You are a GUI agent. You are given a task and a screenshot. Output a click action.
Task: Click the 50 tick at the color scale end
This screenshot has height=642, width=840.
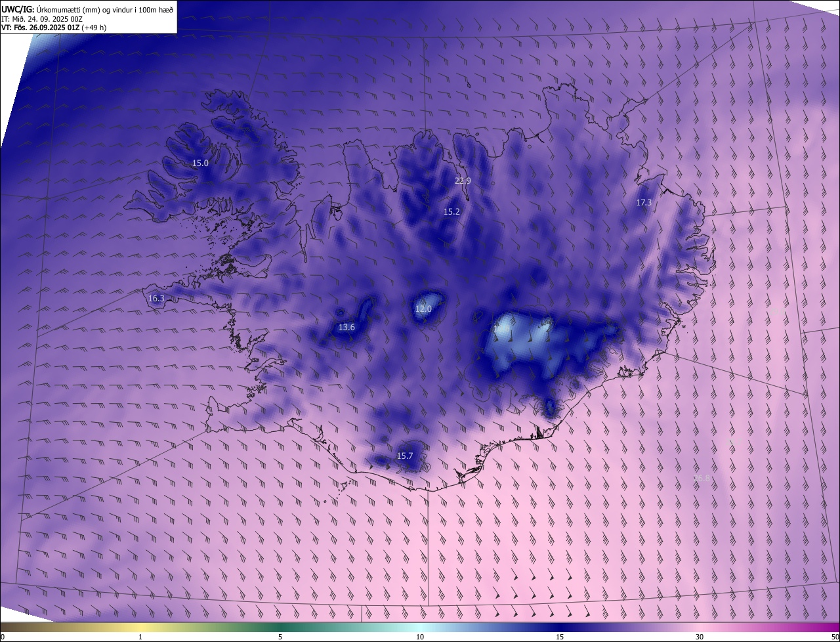[x=835, y=637]
